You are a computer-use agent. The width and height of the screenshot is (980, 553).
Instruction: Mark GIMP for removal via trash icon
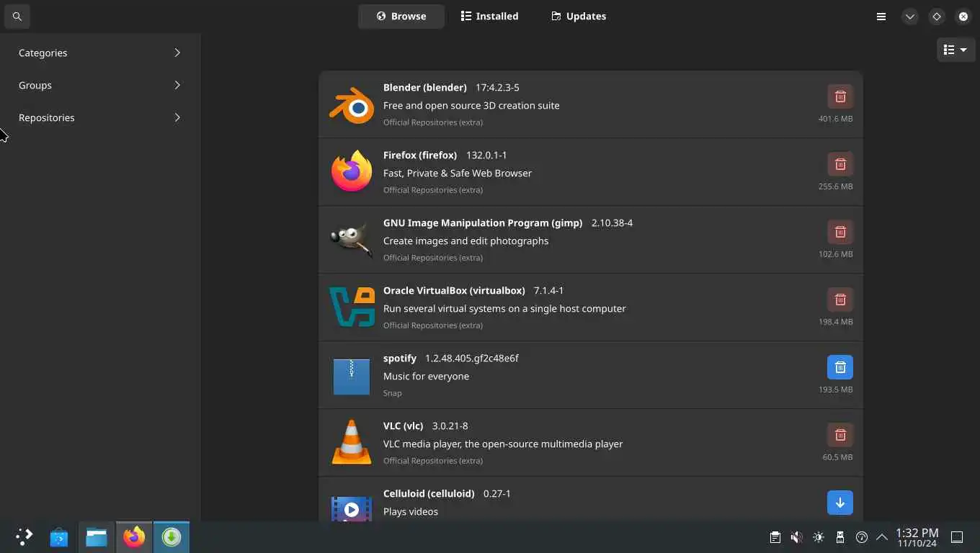tap(840, 232)
